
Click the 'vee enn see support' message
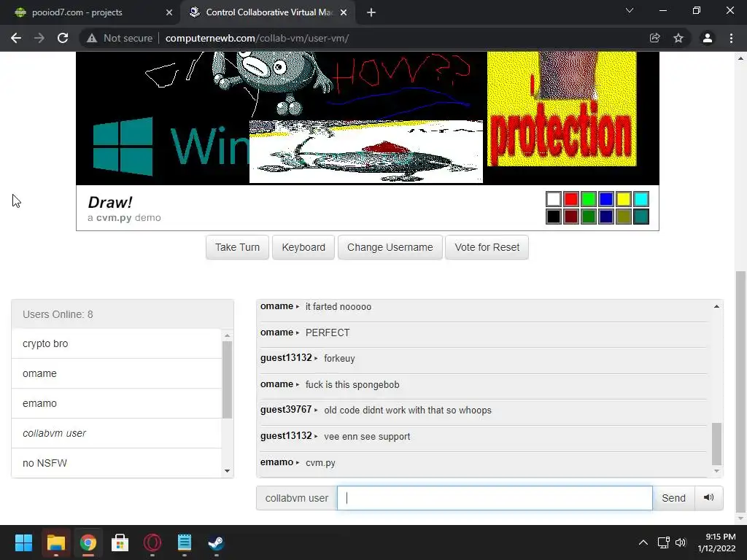pos(367,437)
